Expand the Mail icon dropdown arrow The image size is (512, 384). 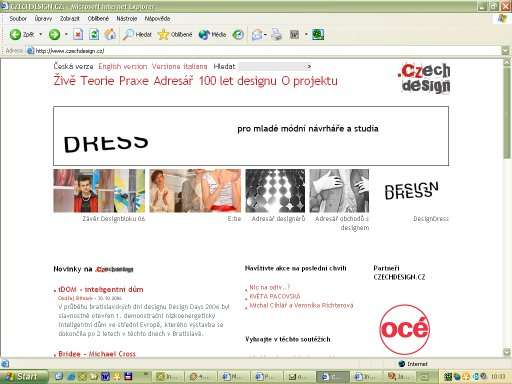[x=265, y=34]
